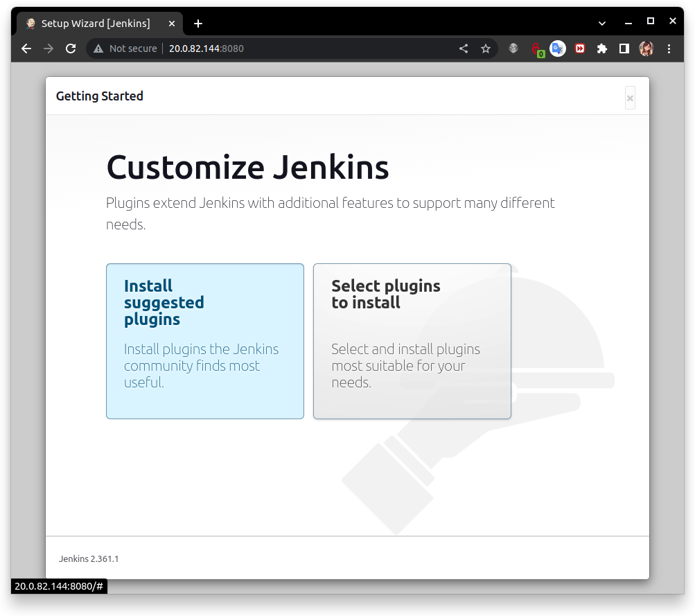This screenshot has width=695, height=616.
Task: Click the Extensions puzzle piece icon
Action: (x=601, y=49)
